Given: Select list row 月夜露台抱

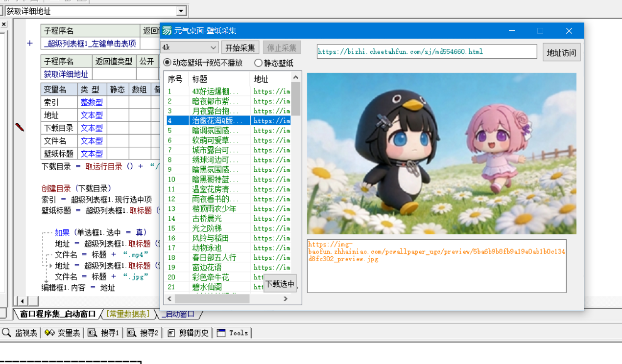Looking at the screenshot, I should pyautogui.click(x=227, y=111).
